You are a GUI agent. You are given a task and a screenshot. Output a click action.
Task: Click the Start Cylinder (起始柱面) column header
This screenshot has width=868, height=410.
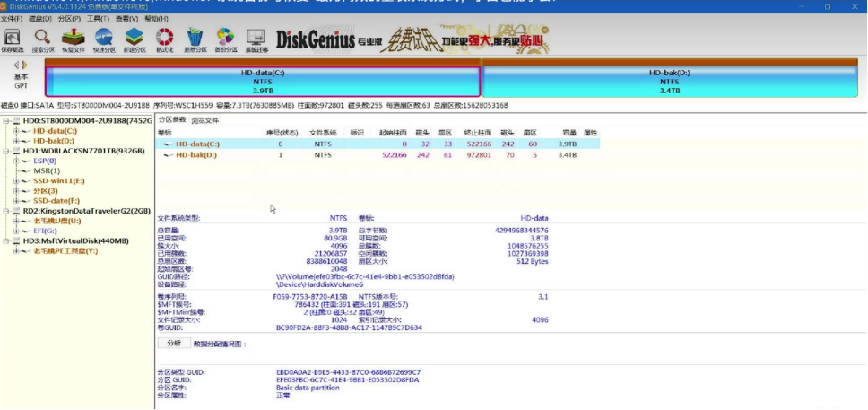(393, 133)
